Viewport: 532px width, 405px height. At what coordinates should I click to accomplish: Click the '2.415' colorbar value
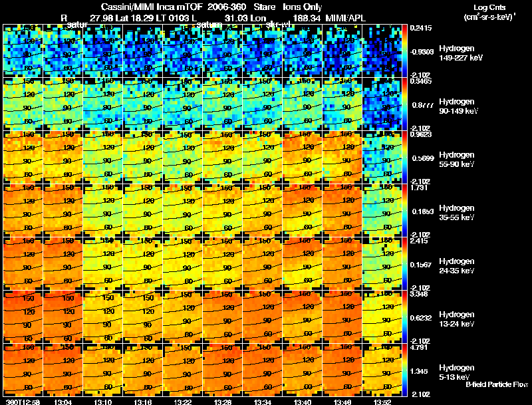coord(419,241)
